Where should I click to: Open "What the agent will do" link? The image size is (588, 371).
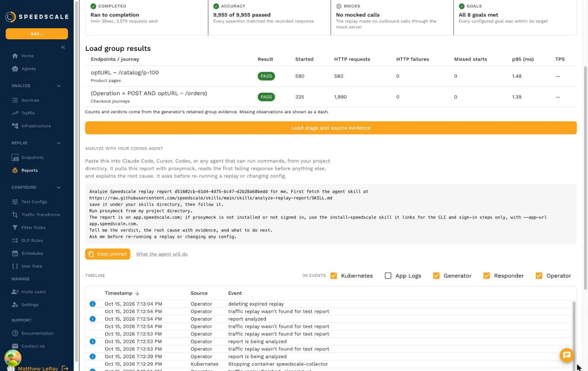[x=162, y=254]
